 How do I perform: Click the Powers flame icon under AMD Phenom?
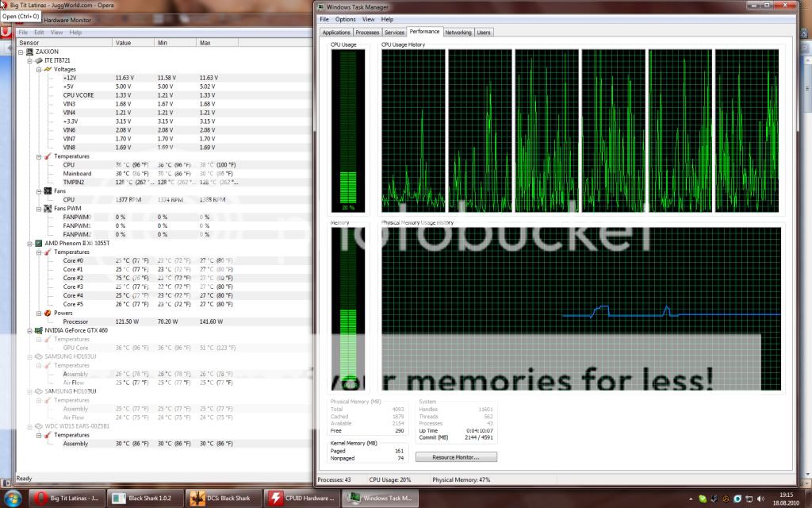pos(47,313)
